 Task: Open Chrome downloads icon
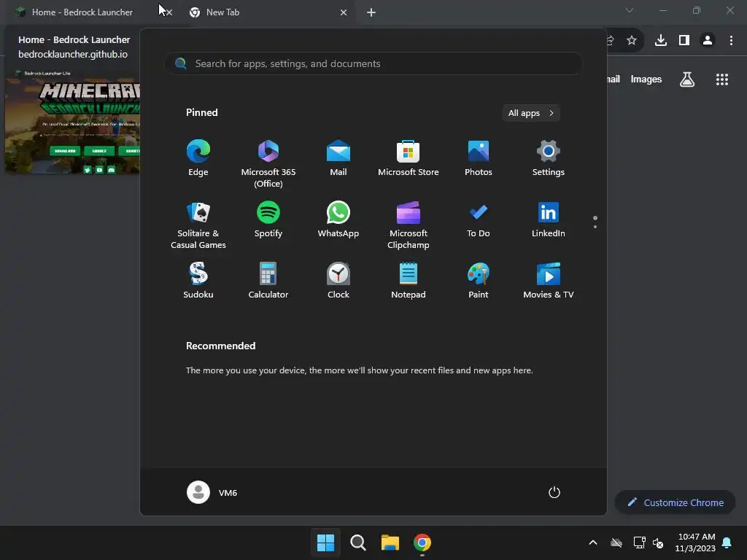pyautogui.click(x=661, y=41)
